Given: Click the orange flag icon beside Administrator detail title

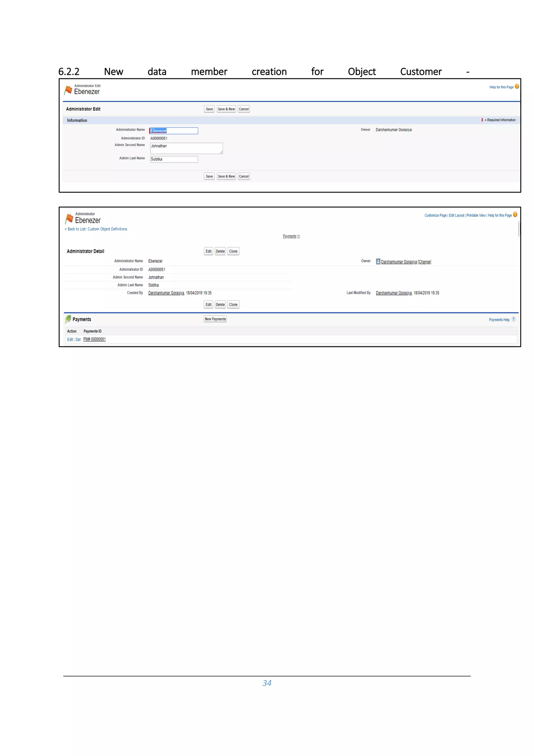Looking at the screenshot, I should [x=69, y=218].
